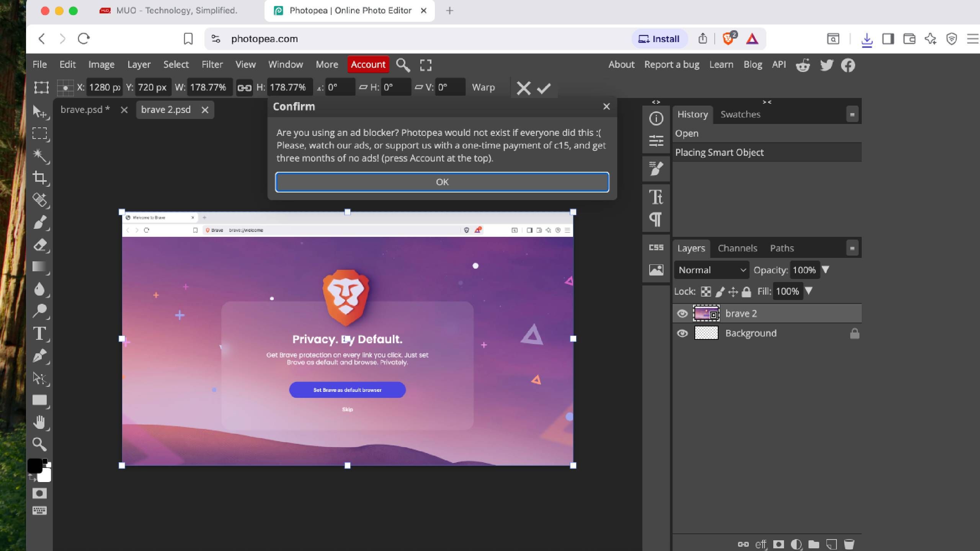The height and width of the screenshot is (551, 980).
Task: Select the Crop tool
Action: click(39, 178)
